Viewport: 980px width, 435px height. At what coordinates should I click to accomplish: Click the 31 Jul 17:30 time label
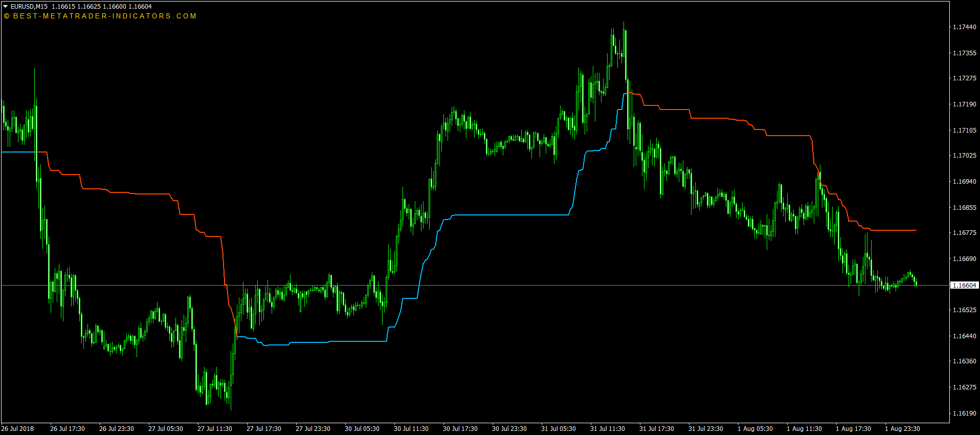click(x=657, y=429)
